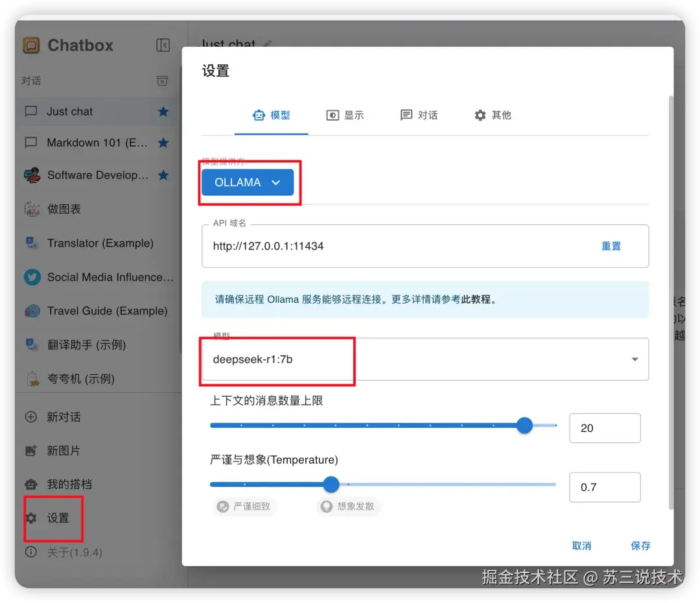This screenshot has width=700, height=603.
Task: Click the 翻译助手 translate icon
Action: click(32, 345)
